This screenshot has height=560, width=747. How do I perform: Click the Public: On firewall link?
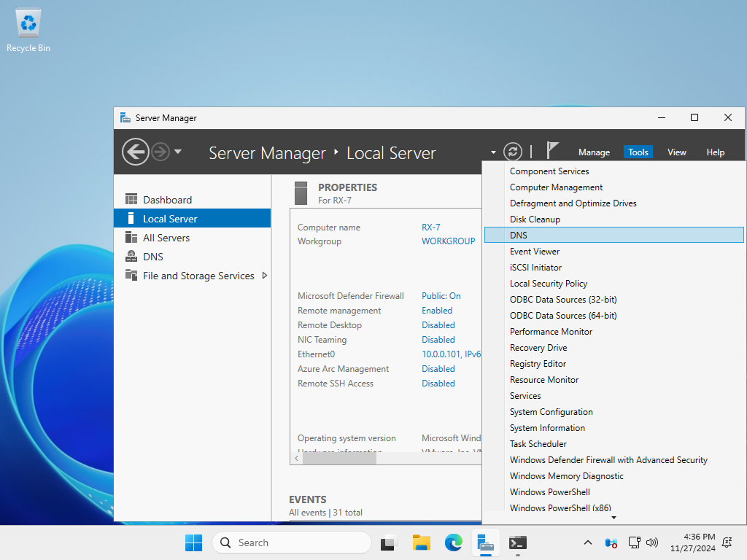coord(441,296)
